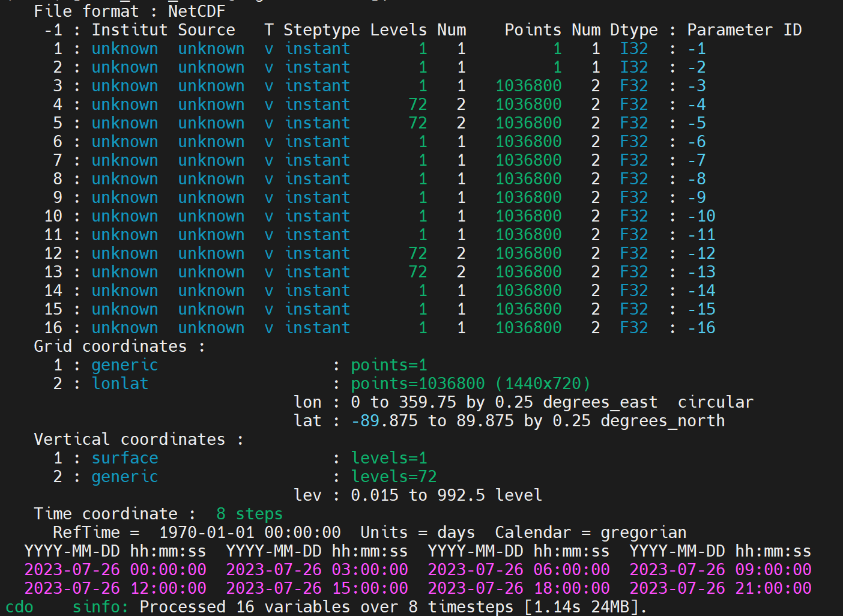The height and width of the screenshot is (616, 843).
Task: Click the 2023-07-26 03:00:00 timestamp
Action: click(x=316, y=570)
